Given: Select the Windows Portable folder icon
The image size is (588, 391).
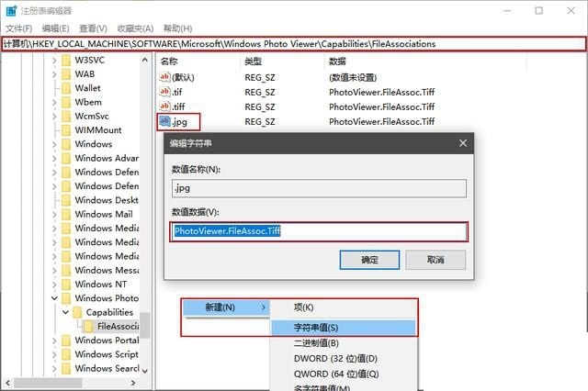Looking at the screenshot, I should pos(66,341).
